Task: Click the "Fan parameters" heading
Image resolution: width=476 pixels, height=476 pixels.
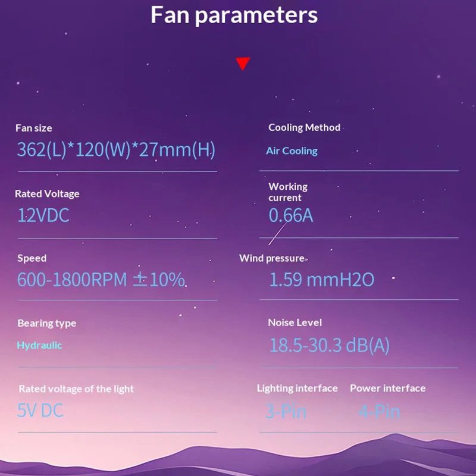Action: click(234, 15)
